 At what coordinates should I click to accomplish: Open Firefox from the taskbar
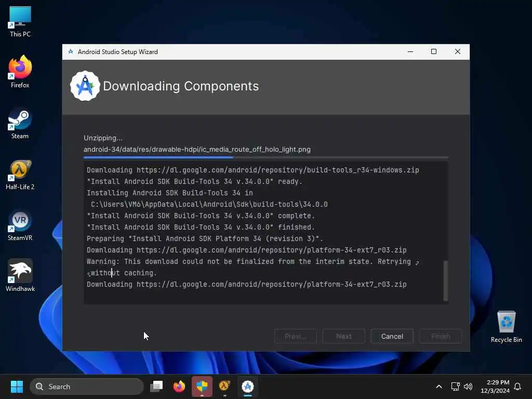pos(179,387)
